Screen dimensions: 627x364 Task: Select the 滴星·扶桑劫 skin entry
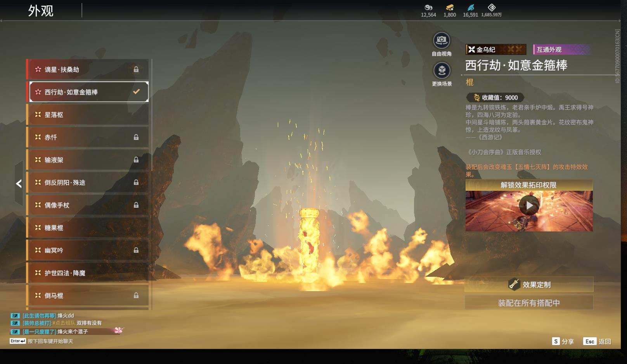pos(87,69)
